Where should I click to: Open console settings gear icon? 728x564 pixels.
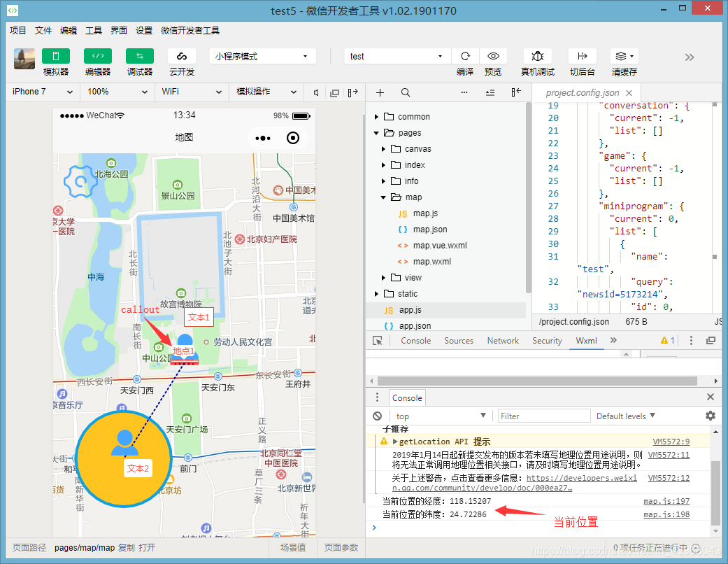click(x=711, y=416)
